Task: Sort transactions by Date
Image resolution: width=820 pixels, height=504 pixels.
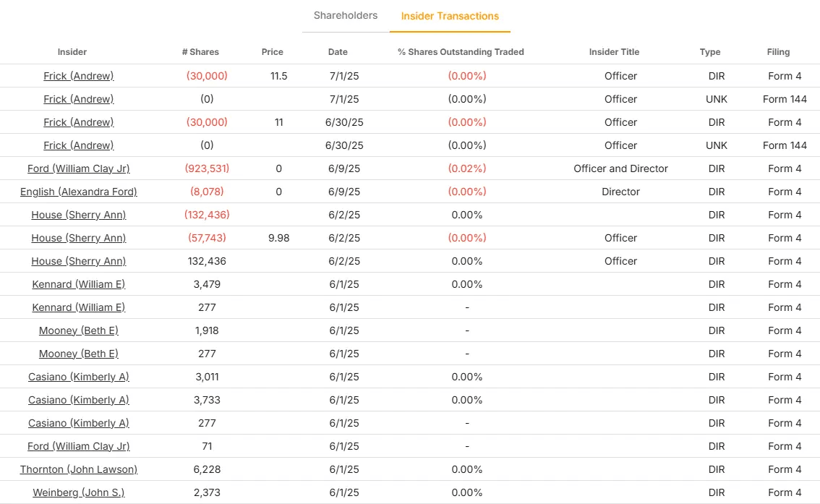Action: [x=338, y=52]
